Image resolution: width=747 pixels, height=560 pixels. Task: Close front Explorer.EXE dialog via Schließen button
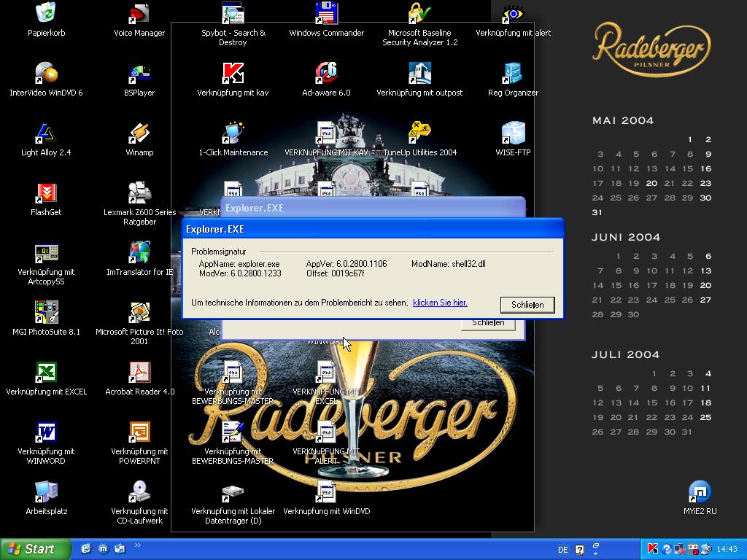click(527, 305)
